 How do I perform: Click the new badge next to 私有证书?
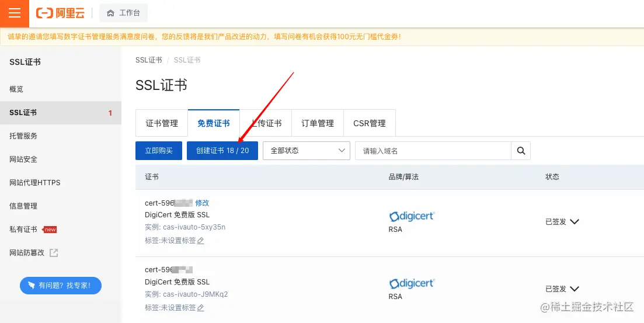(50, 230)
